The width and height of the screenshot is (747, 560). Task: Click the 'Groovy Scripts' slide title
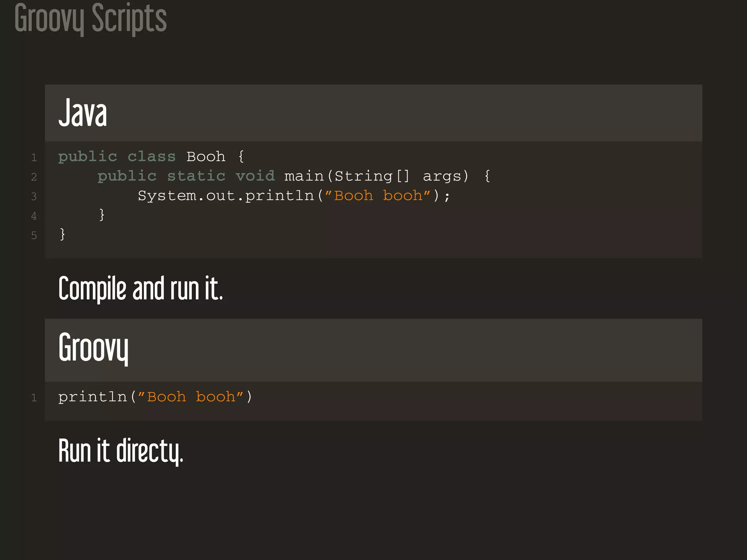tap(90, 19)
